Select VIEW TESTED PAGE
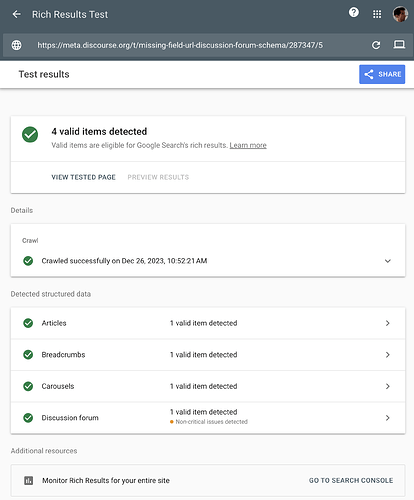Viewport: 414px width, 500px height. 83,177
